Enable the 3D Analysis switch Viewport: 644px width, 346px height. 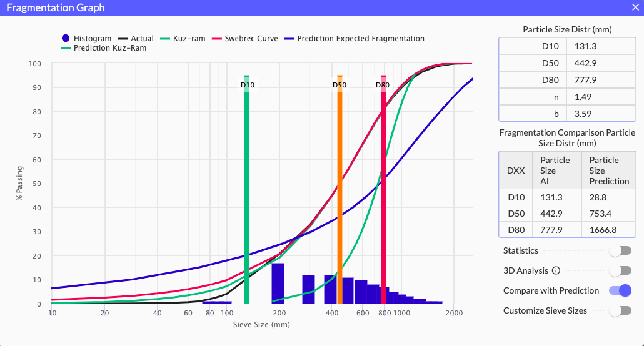(x=620, y=270)
